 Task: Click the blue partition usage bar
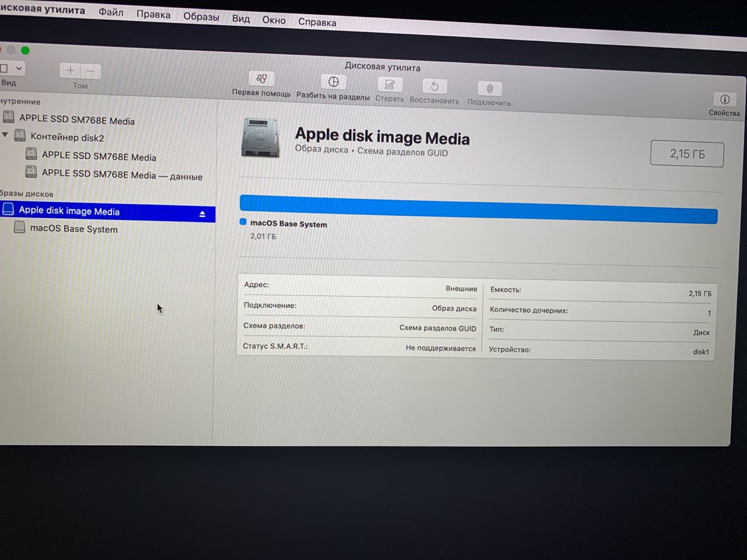tap(479, 209)
